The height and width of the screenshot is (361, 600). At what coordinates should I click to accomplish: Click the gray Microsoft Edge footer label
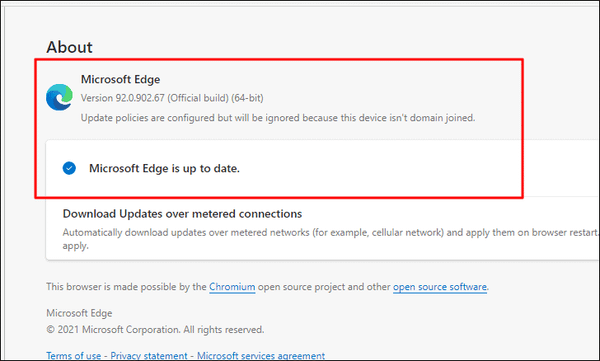tap(79, 313)
